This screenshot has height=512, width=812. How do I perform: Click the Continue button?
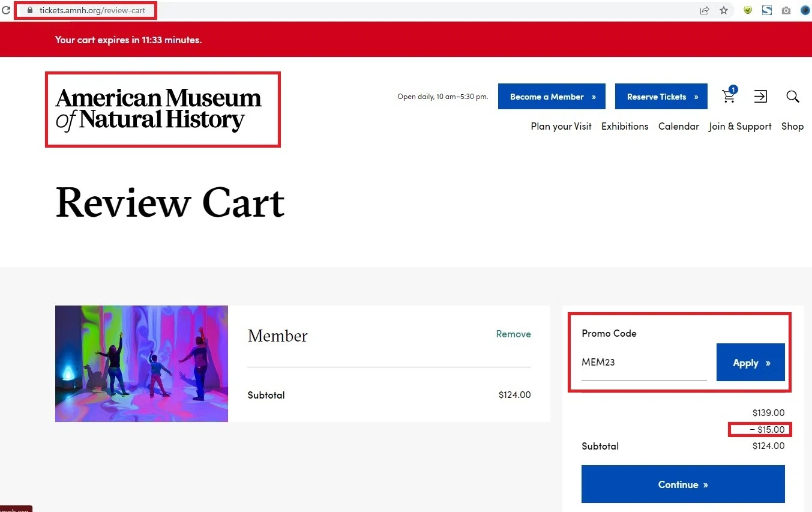tap(683, 484)
